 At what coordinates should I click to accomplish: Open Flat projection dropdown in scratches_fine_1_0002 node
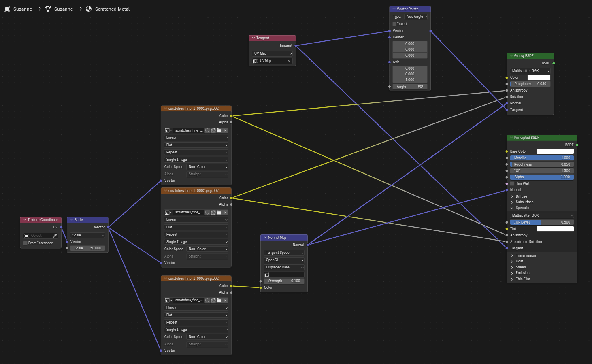(x=196, y=227)
